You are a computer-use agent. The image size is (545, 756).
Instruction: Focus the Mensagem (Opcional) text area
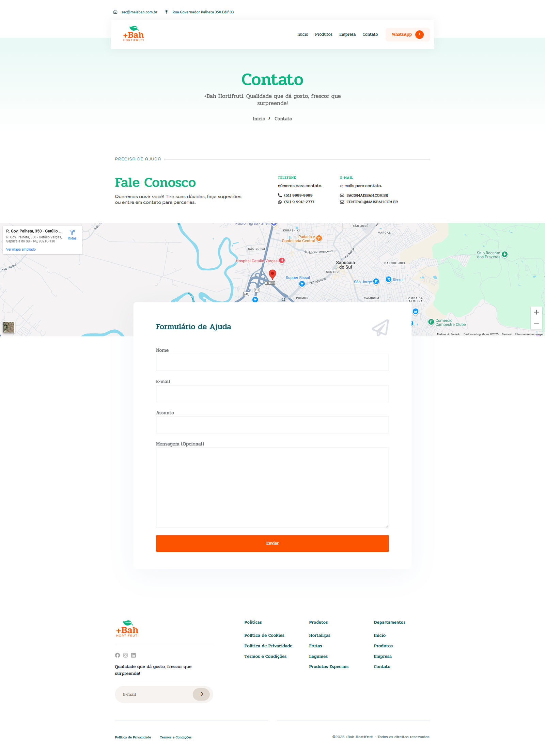272,487
